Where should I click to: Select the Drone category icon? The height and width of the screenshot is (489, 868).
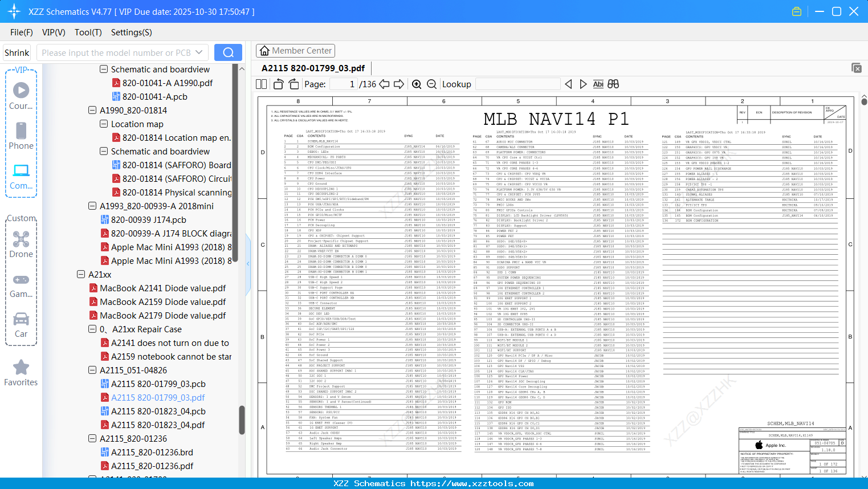(21, 244)
